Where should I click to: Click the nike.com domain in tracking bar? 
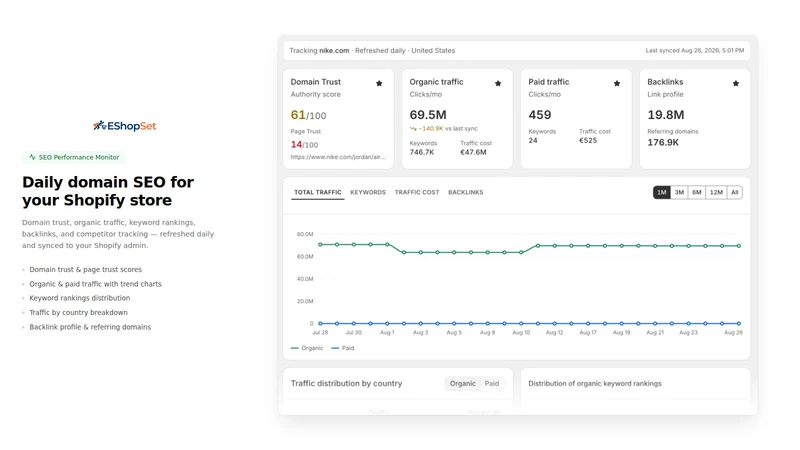[334, 51]
